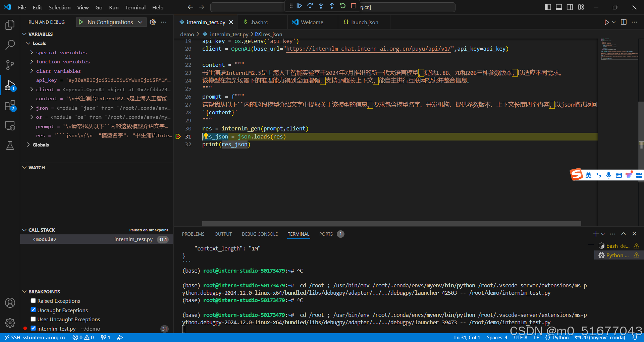Open the Terminal menu in menu bar
Screen dimensions: 644x342
pos(135,7)
